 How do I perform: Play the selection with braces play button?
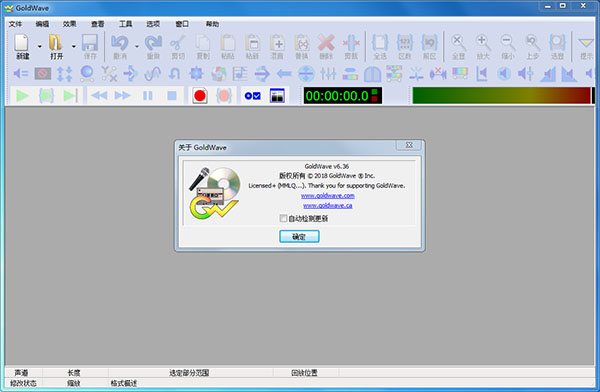[46, 96]
